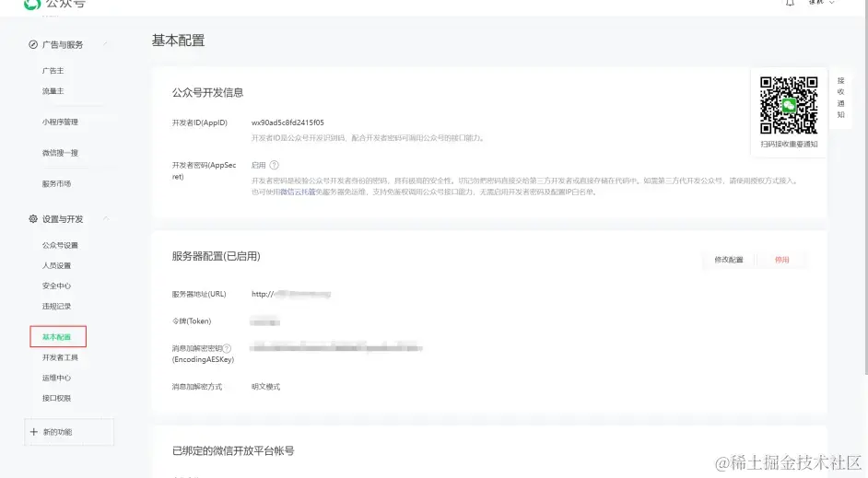This screenshot has height=478, width=868.
Task: Click the page vertical scrollbar
Action: point(865,188)
